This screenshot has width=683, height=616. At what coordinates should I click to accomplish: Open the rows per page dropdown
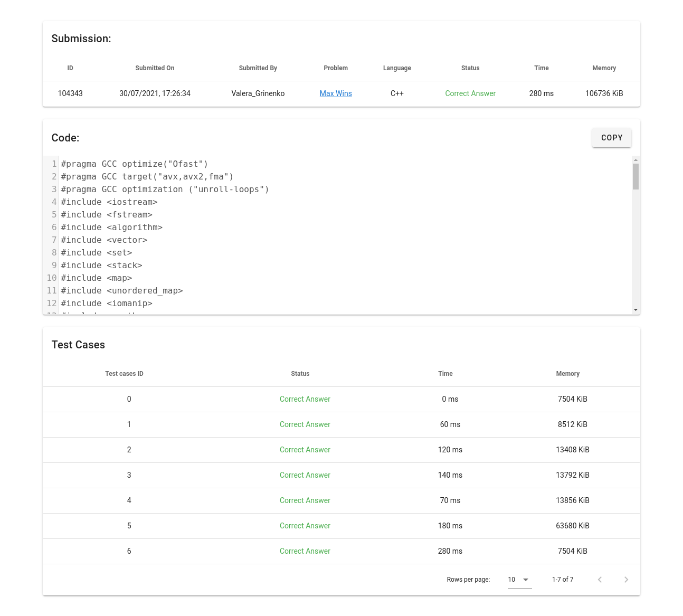click(519, 579)
